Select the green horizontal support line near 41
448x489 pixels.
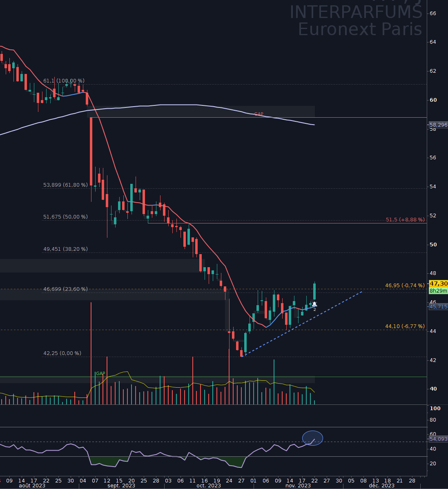pyautogui.click(x=213, y=377)
